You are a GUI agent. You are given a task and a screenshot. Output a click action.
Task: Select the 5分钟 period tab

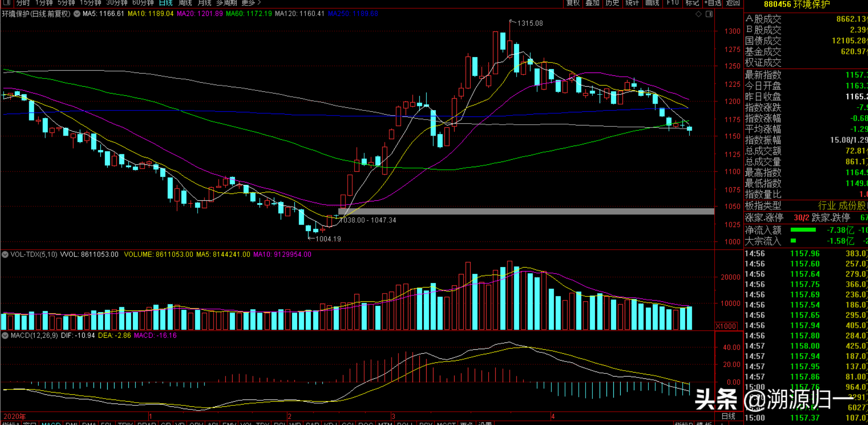66,3
